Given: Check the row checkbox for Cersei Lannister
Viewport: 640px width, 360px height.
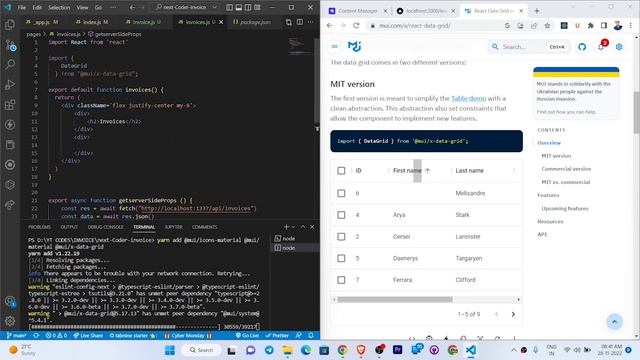Looking at the screenshot, I should [x=341, y=236].
